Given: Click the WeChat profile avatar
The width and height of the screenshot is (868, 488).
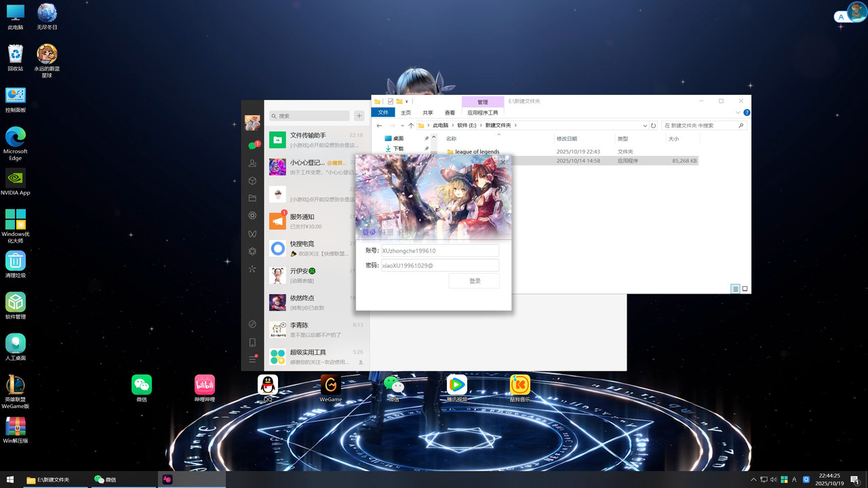Looking at the screenshot, I should (252, 123).
